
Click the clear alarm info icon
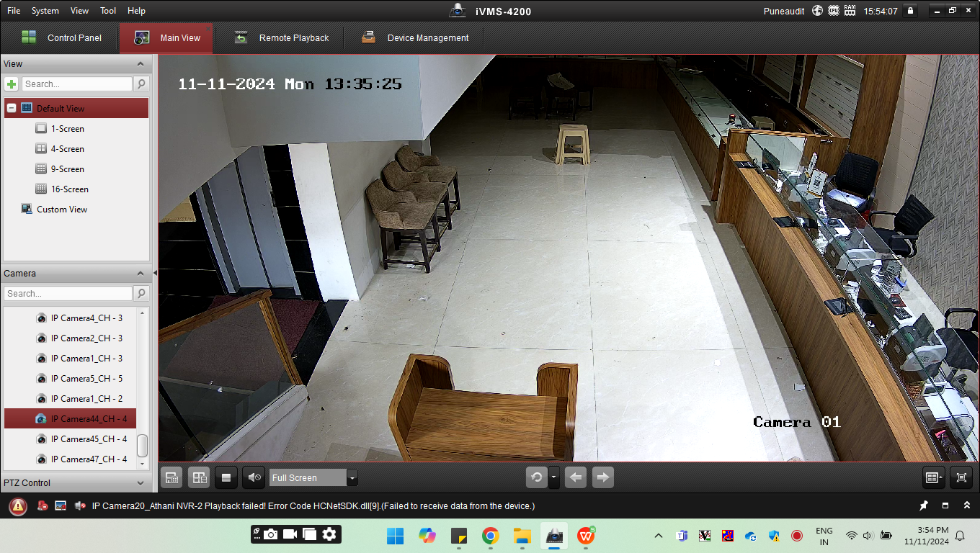[x=43, y=506]
